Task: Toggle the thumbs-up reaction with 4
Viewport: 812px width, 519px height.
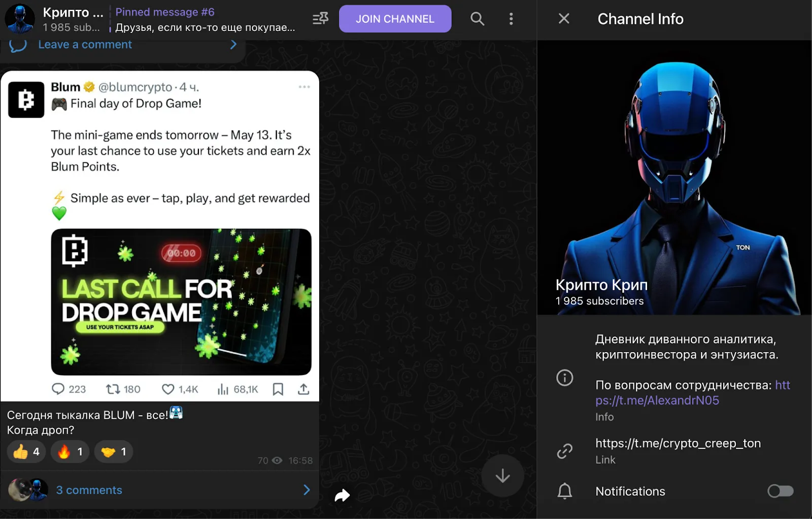Action: pos(26,452)
